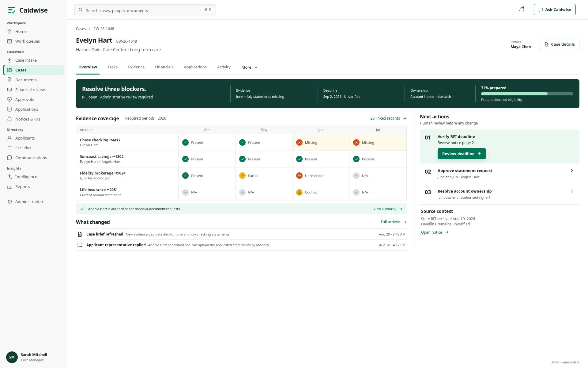Screen dimensions: 588x368
Task: Switch to the Tasks tab
Action: pos(112,67)
